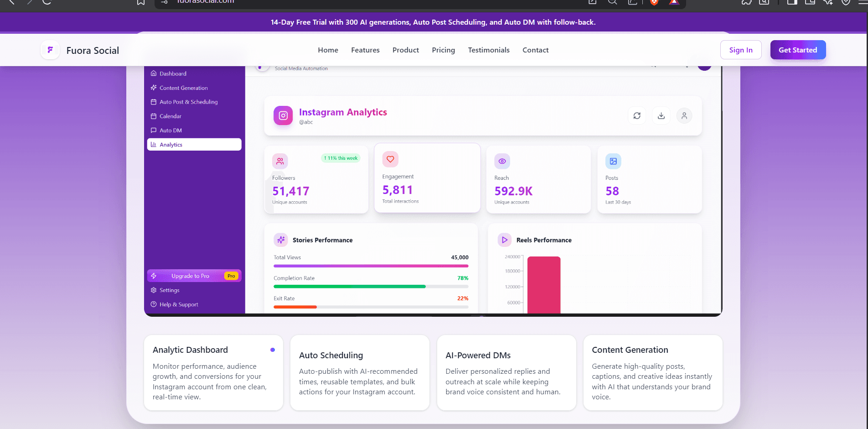This screenshot has width=868, height=429.
Task: Click the 11% this week badge
Action: coord(341,158)
